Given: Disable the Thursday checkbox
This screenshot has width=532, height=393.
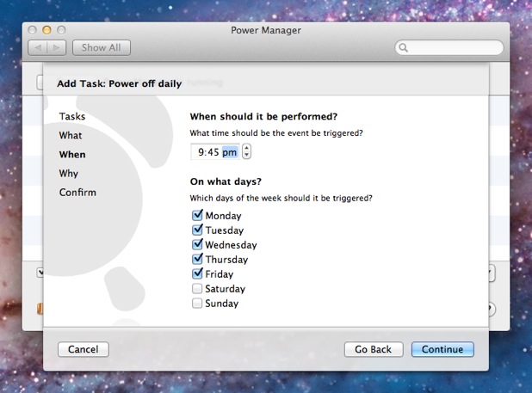Looking at the screenshot, I should pyautogui.click(x=197, y=259).
